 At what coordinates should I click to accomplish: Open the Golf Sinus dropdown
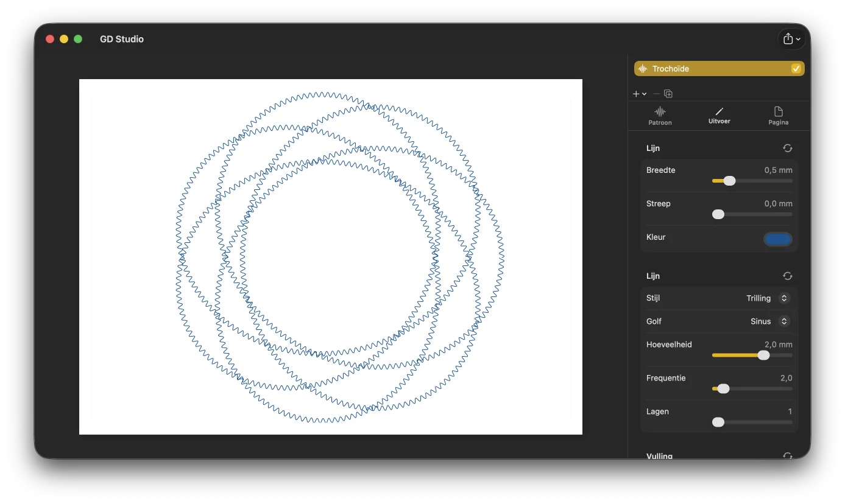click(769, 321)
